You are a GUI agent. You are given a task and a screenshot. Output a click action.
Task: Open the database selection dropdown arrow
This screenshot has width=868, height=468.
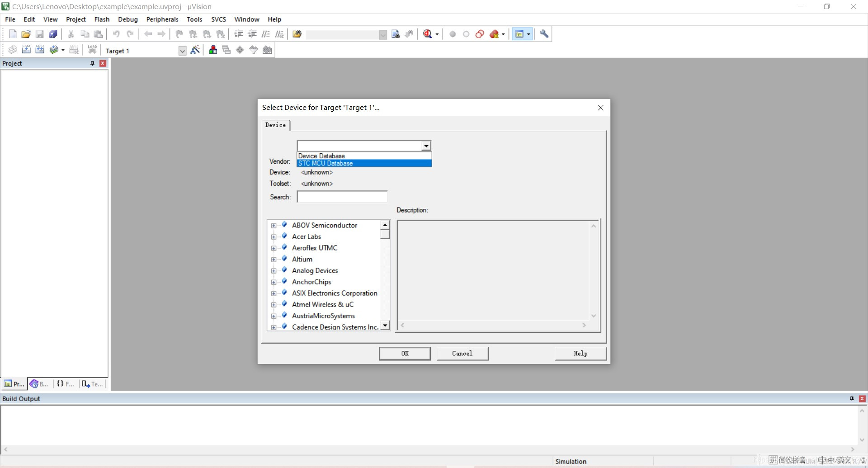pyautogui.click(x=426, y=146)
